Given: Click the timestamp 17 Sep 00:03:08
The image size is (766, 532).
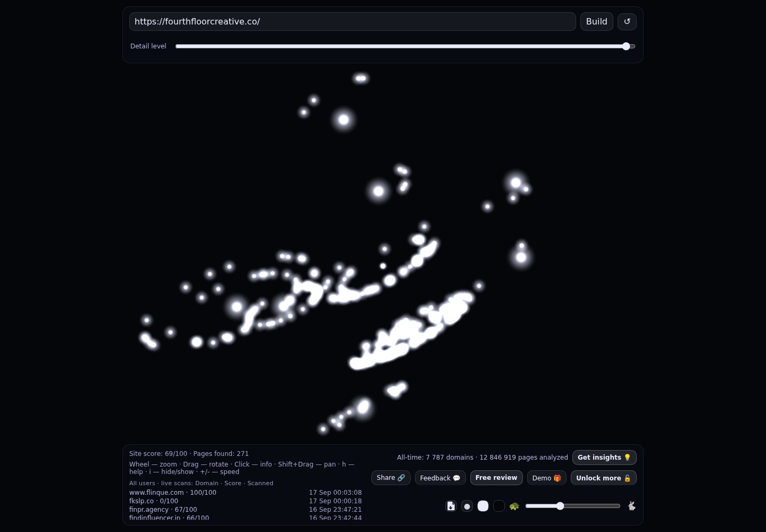Looking at the screenshot, I should coord(335,493).
